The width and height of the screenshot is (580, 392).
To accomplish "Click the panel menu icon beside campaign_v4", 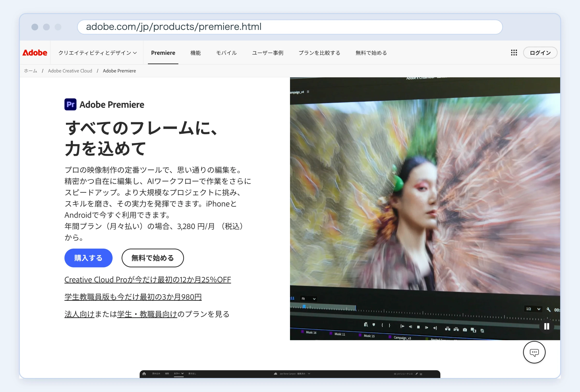I will point(308,92).
